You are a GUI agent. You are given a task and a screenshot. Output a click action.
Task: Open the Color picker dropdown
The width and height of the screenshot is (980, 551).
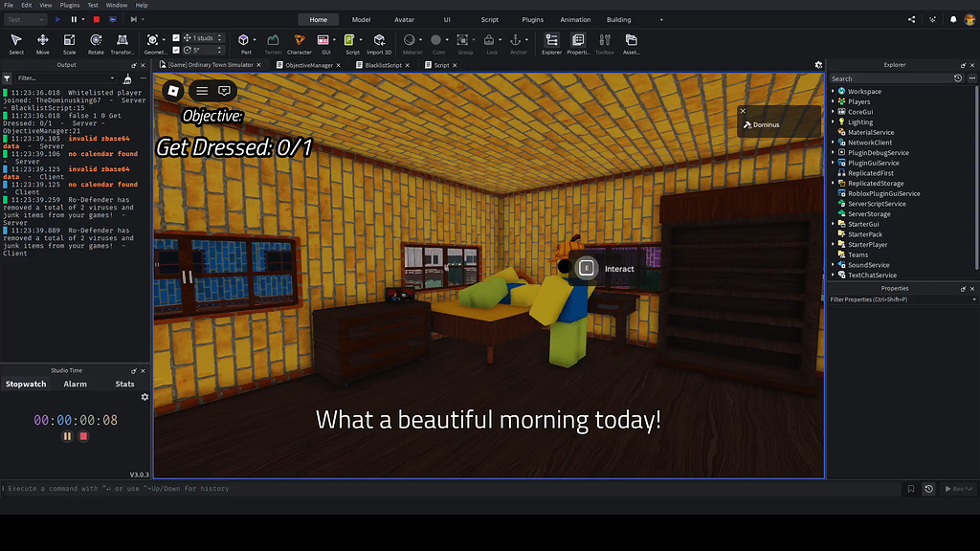[x=446, y=39]
